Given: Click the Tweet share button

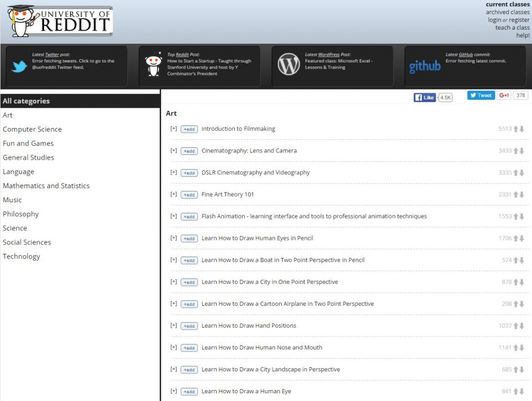Looking at the screenshot, I should (481, 95).
